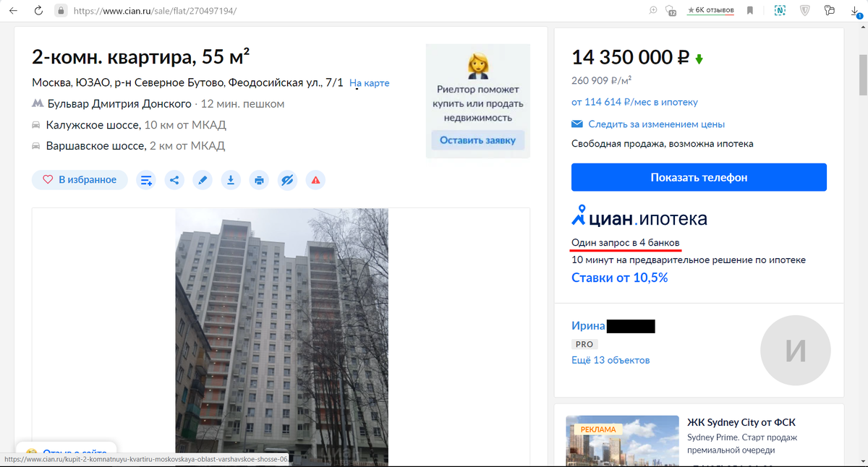
Task: Open Ещё 13 объектов agent listings
Action: click(610, 360)
